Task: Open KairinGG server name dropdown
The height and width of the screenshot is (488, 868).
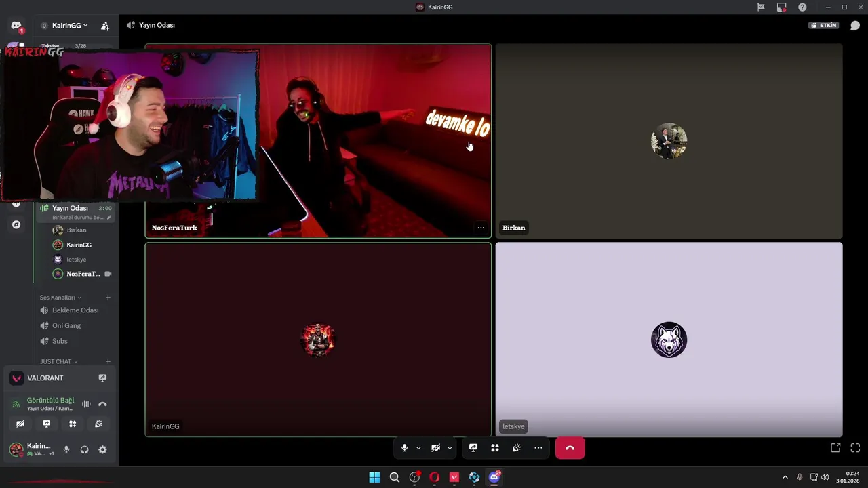Action: click(x=70, y=26)
